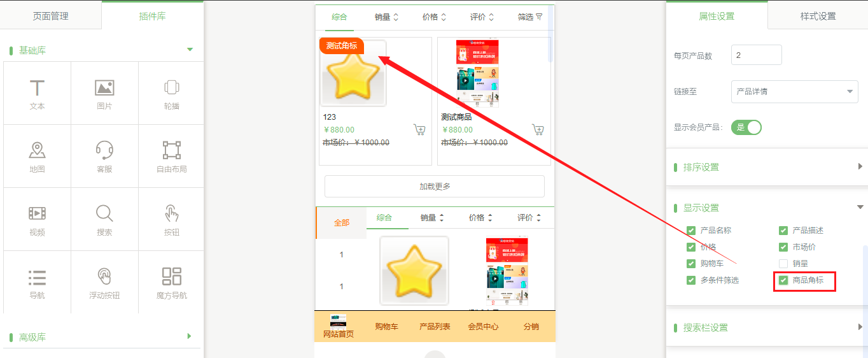Select the 图片 image plugin icon
Image resolution: width=868 pixels, height=358 pixels.
click(x=104, y=93)
